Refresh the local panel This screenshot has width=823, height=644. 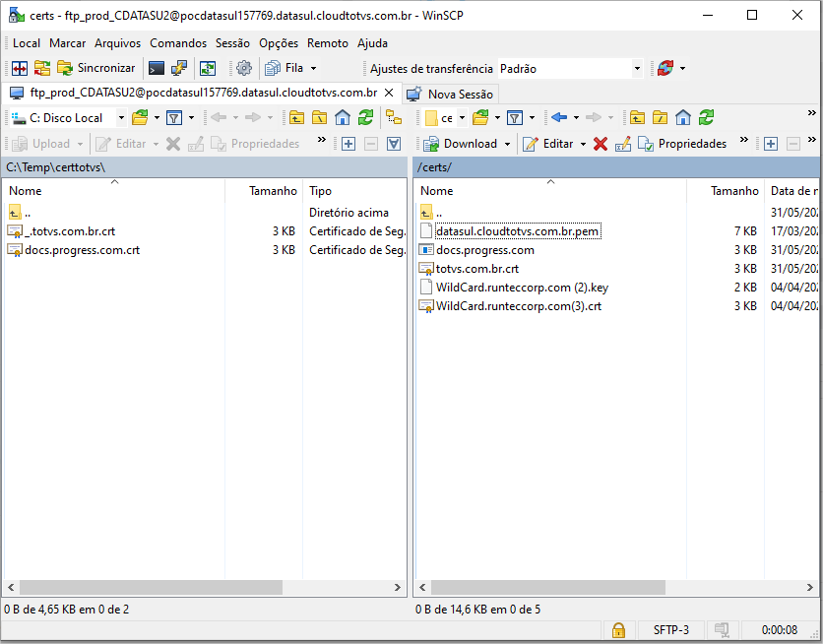click(x=365, y=118)
